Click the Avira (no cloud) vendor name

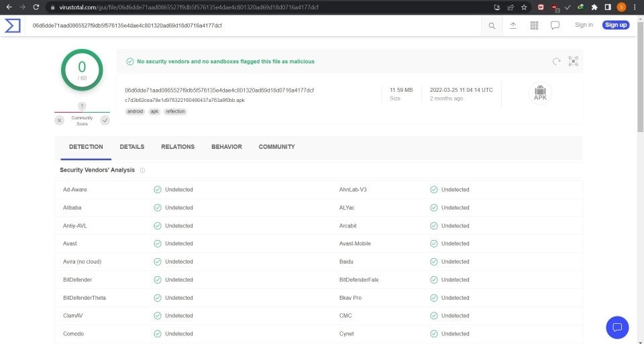point(82,262)
